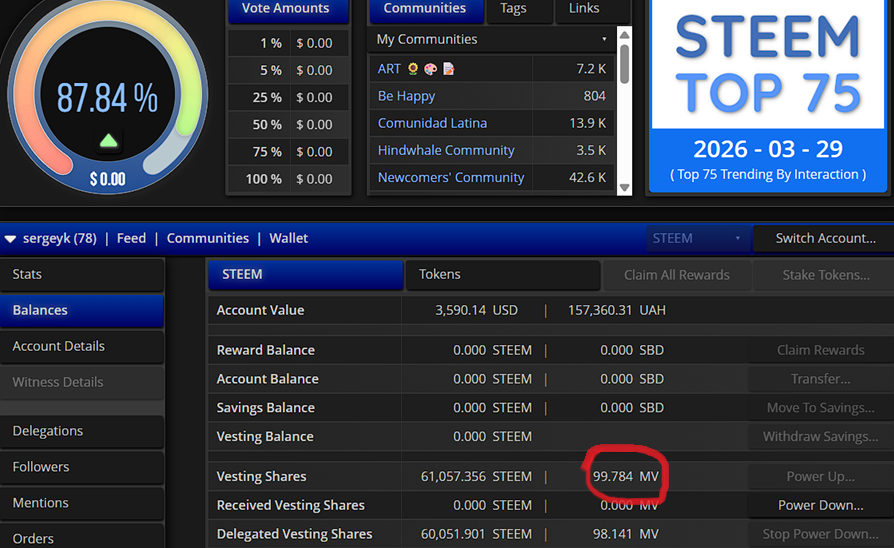Click the 157,360.31 UAH account value
The image size is (894, 548).
tap(617, 310)
